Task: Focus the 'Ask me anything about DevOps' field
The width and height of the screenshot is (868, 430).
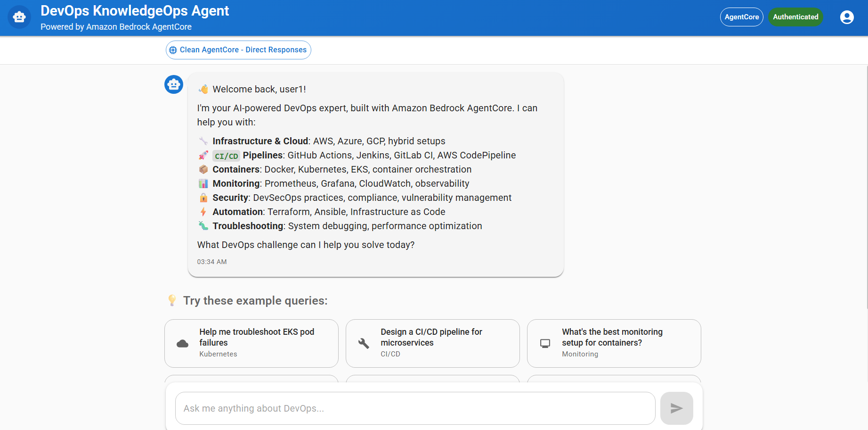Action: coord(415,408)
